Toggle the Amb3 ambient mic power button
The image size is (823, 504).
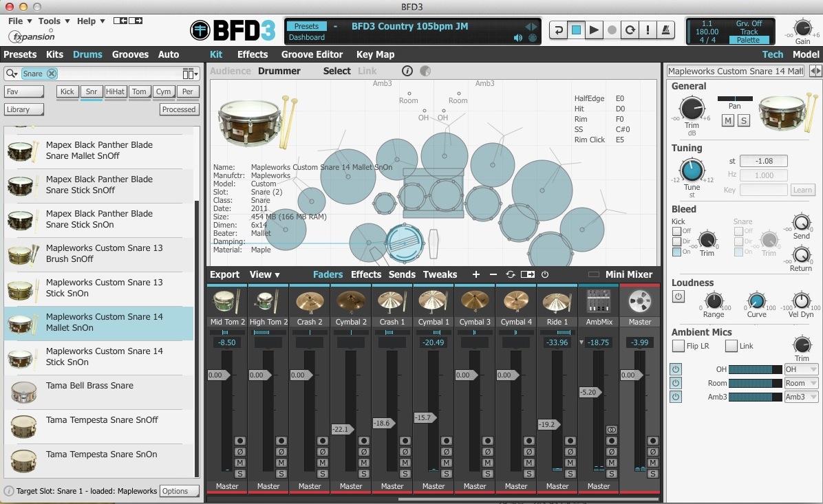coord(676,397)
